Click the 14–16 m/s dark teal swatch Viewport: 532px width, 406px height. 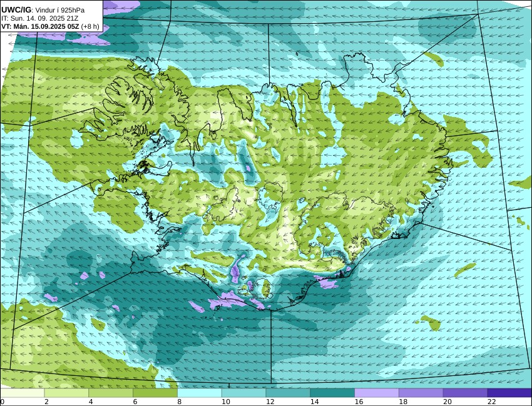332,393
